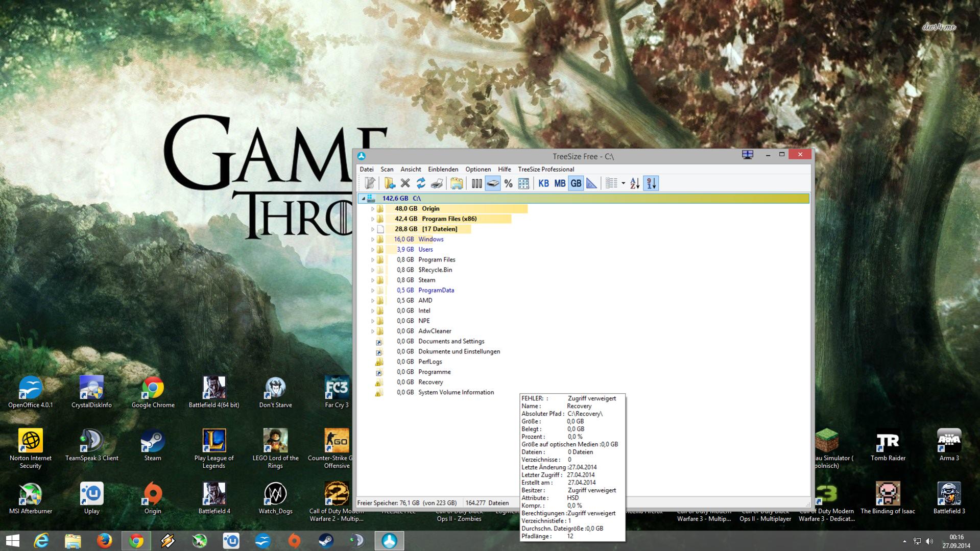Select The Binding of Isaac desktop icon
Image resolution: width=980 pixels, height=551 pixels.
click(888, 498)
